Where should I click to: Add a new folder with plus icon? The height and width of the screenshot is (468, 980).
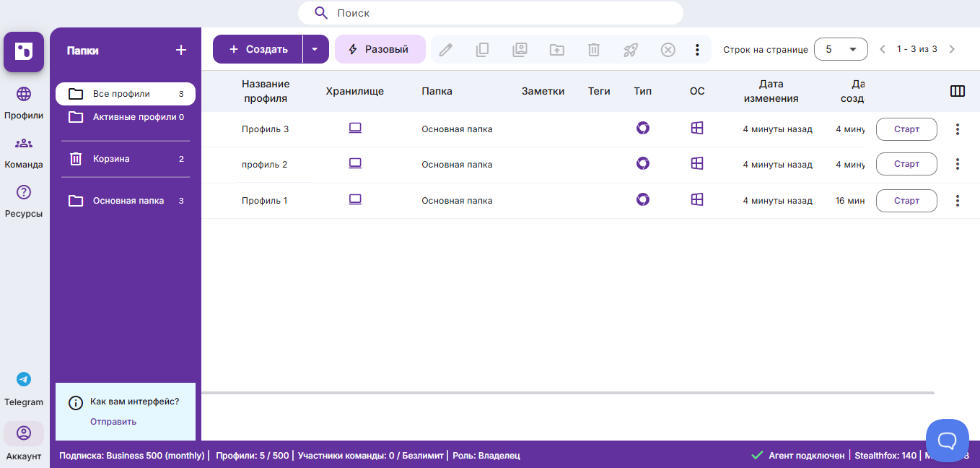pyautogui.click(x=181, y=50)
